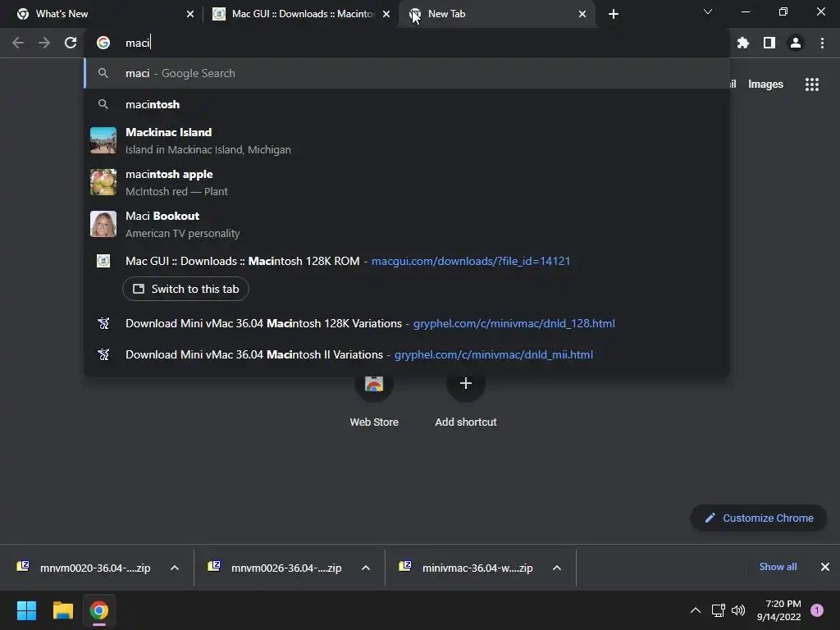Screen dimensions: 840x630
Task: Click 'Switch to this tab' button
Action: click(185, 289)
